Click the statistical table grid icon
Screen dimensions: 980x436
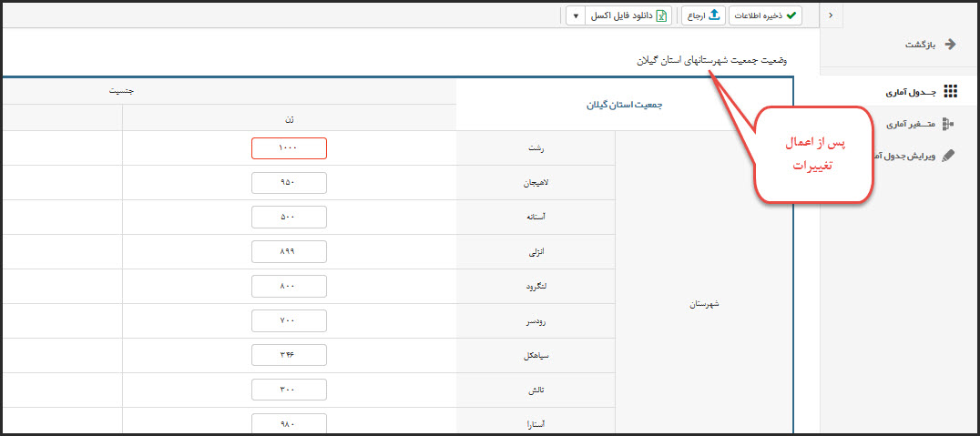(x=951, y=92)
